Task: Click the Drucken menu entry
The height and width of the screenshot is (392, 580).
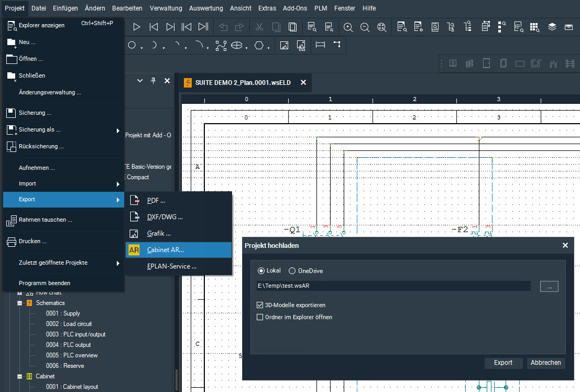Action: [x=63, y=242]
